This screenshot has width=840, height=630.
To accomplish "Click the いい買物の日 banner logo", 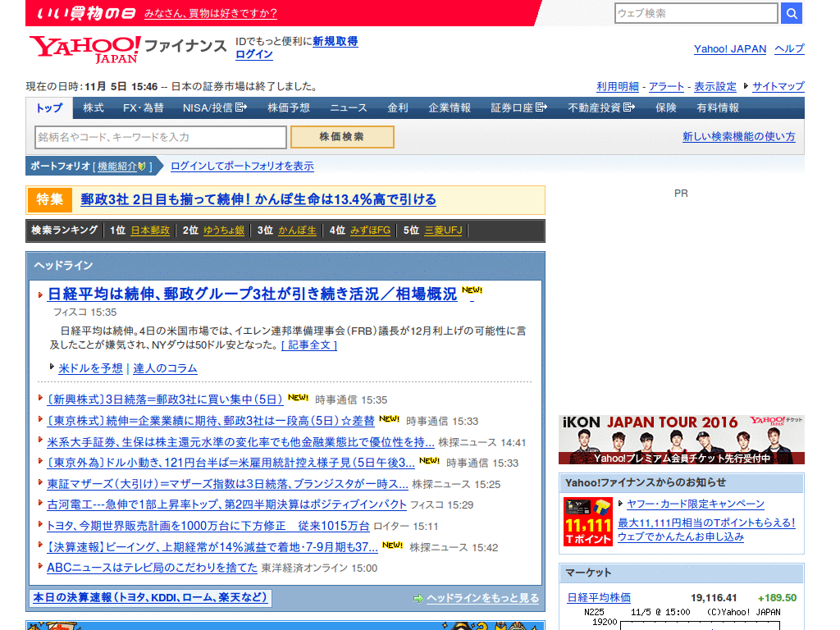I will click(85, 13).
